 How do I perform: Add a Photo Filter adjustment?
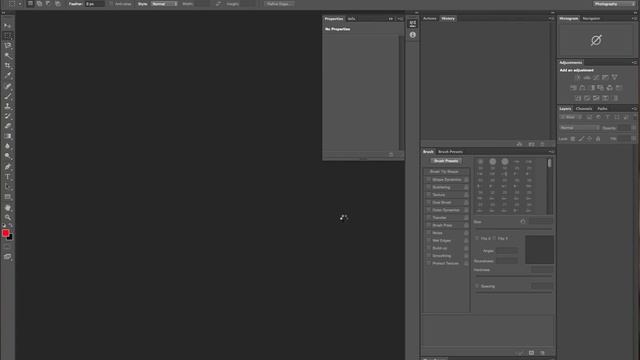pyautogui.click(x=600, y=88)
